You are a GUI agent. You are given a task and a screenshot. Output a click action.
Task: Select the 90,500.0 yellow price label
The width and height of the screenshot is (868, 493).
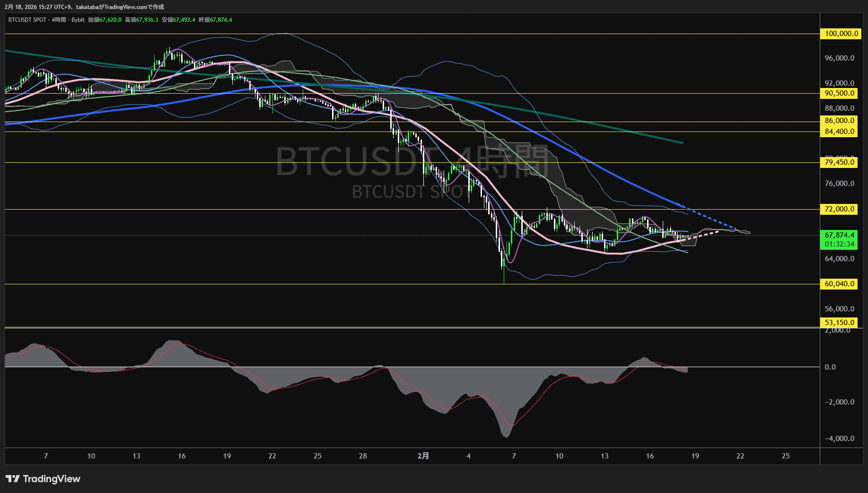tap(839, 93)
